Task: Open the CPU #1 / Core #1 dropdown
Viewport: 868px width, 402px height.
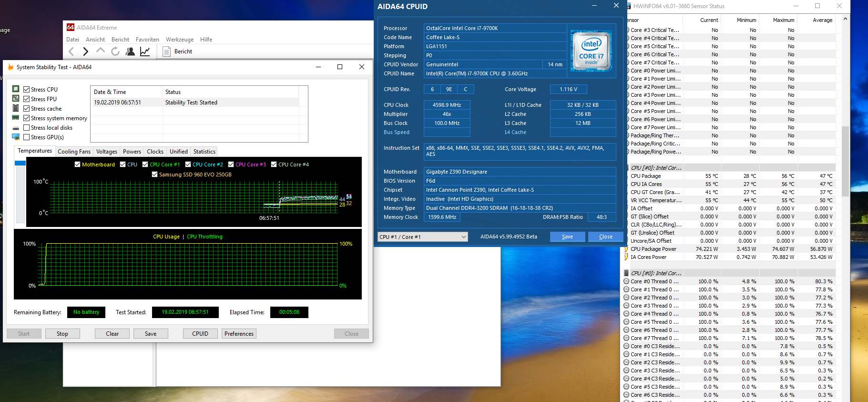Action: tap(423, 237)
